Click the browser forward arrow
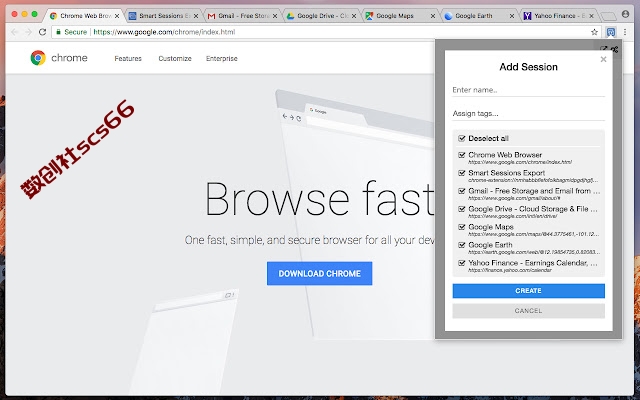640x400 pixels. click(28, 32)
